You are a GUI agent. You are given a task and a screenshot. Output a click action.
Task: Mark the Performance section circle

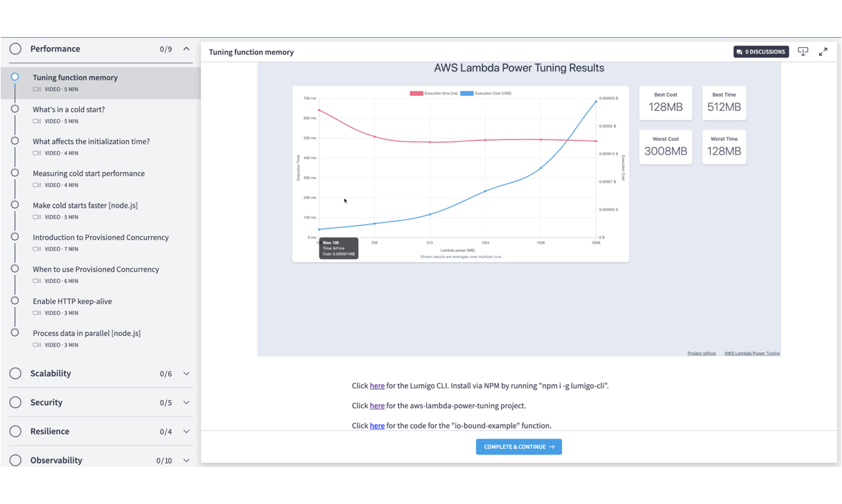coord(15,49)
